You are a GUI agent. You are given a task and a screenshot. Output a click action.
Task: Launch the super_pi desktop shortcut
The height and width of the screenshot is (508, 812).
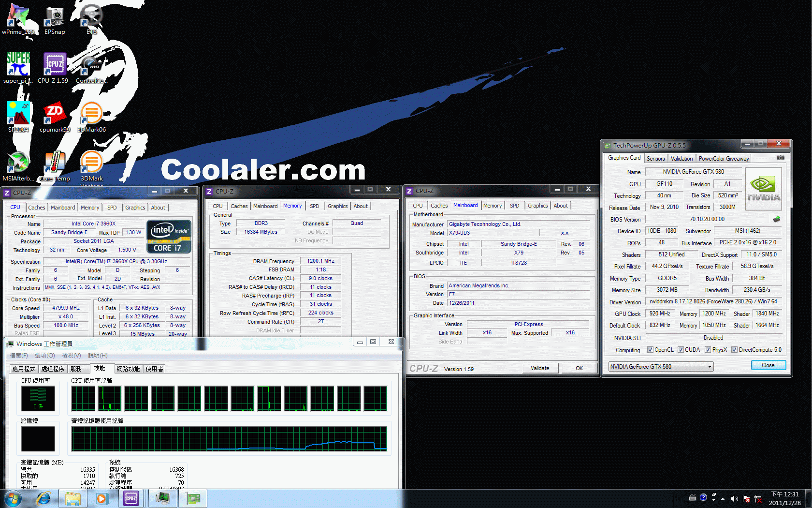(x=18, y=68)
